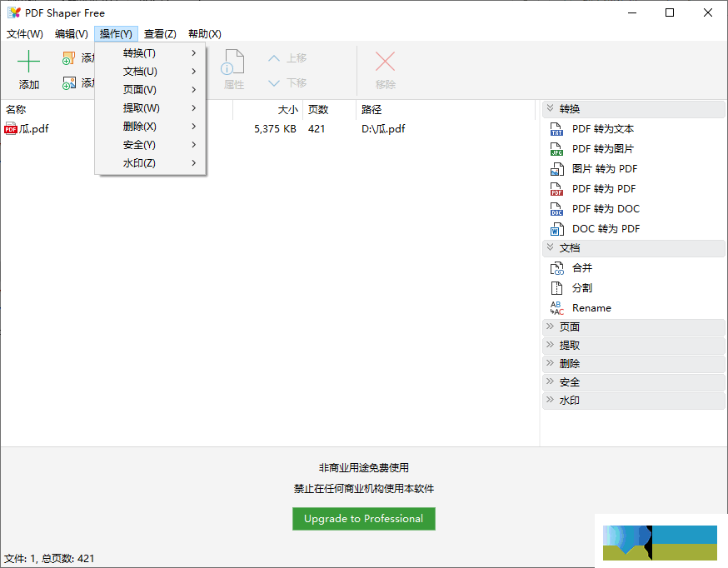This screenshot has height=568, width=728.
Task: Click the PDF 转为文本 label
Action: [x=603, y=129]
